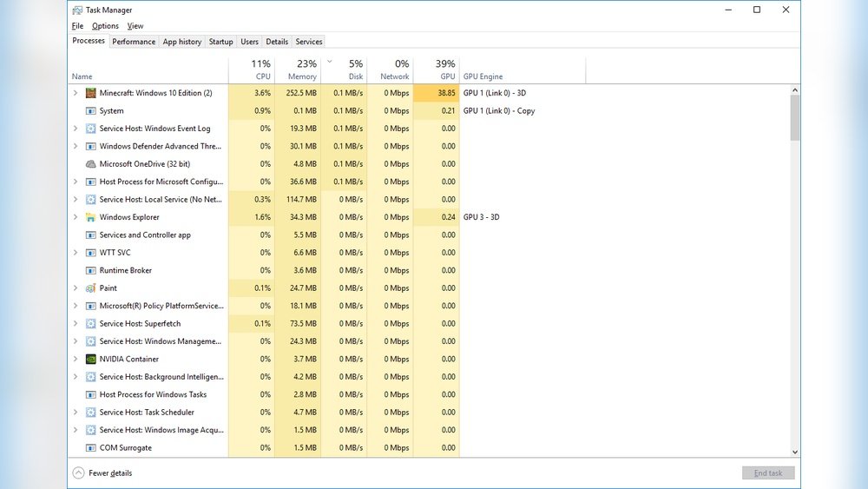Click the Microsoft OneDrive cloud icon
The image size is (868, 489).
click(91, 164)
